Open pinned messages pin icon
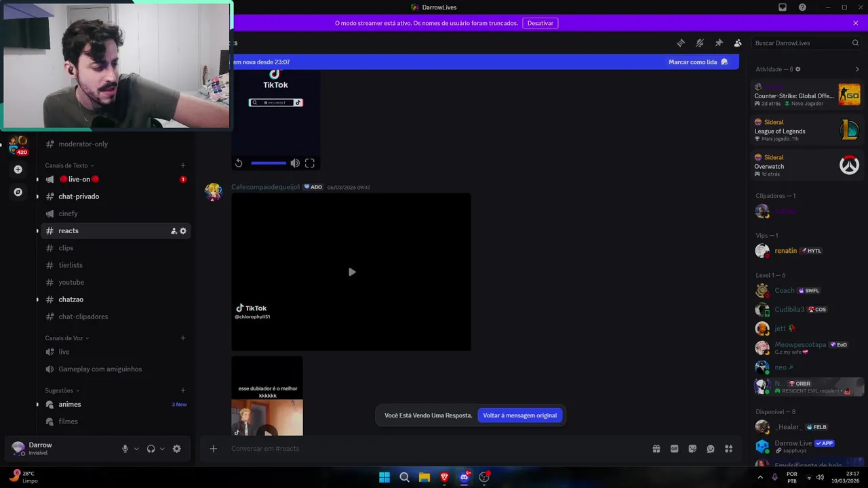 [x=719, y=43]
